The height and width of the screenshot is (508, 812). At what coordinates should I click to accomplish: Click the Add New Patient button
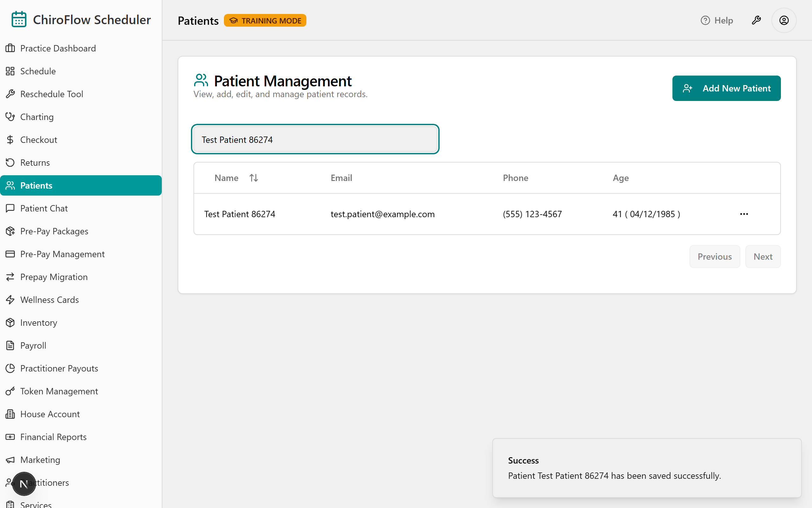coord(726,88)
